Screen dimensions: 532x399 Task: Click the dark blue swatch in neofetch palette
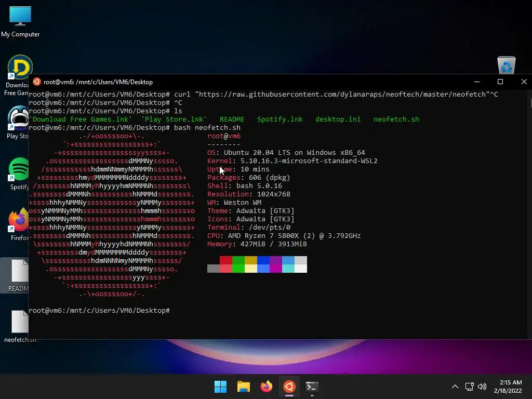[263, 260]
